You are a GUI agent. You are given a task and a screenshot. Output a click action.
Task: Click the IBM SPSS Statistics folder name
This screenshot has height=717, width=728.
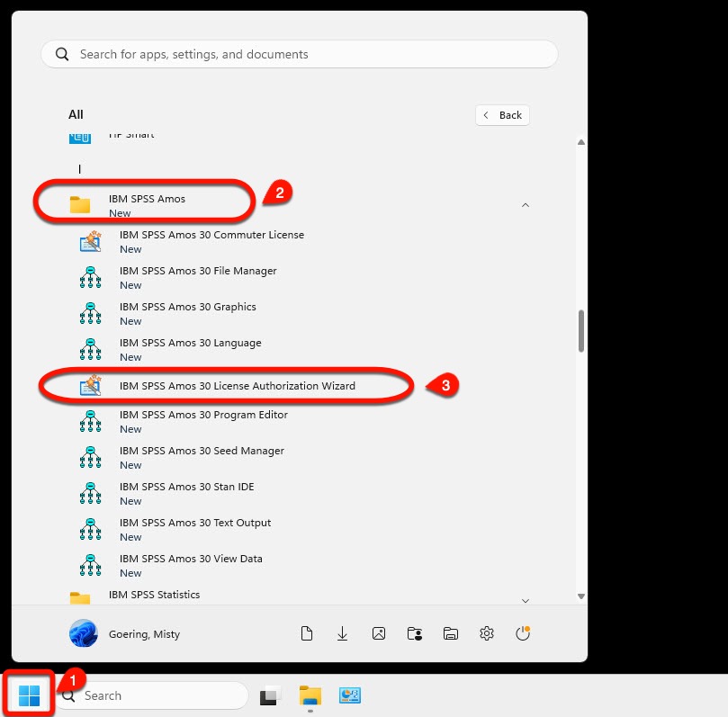point(154,595)
